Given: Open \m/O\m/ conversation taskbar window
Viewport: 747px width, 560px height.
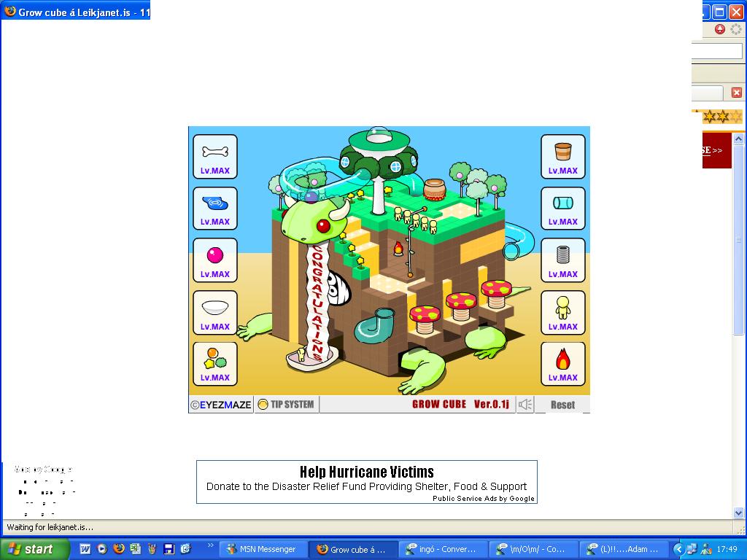Looking at the screenshot, I should [x=533, y=549].
